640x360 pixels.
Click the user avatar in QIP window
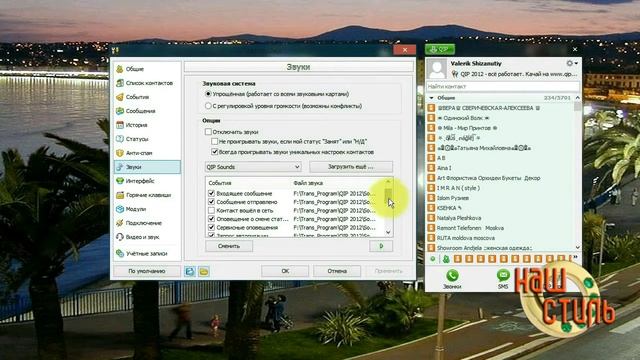437,69
